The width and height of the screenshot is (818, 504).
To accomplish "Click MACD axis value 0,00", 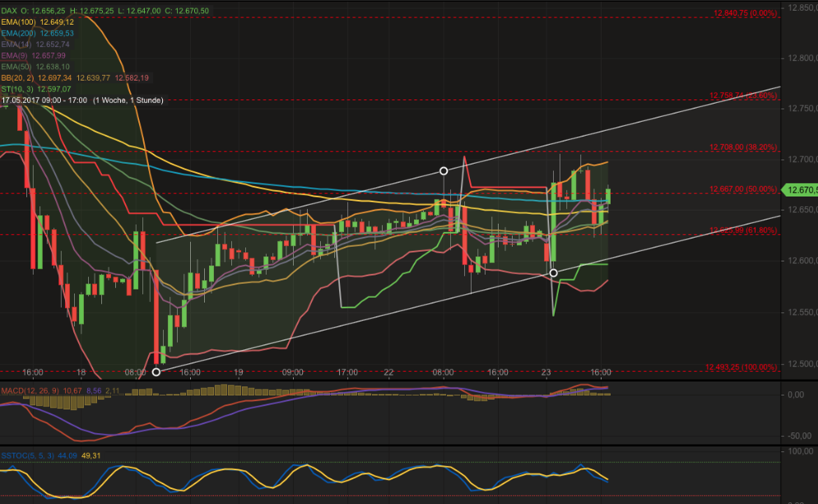I will (796, 395).
